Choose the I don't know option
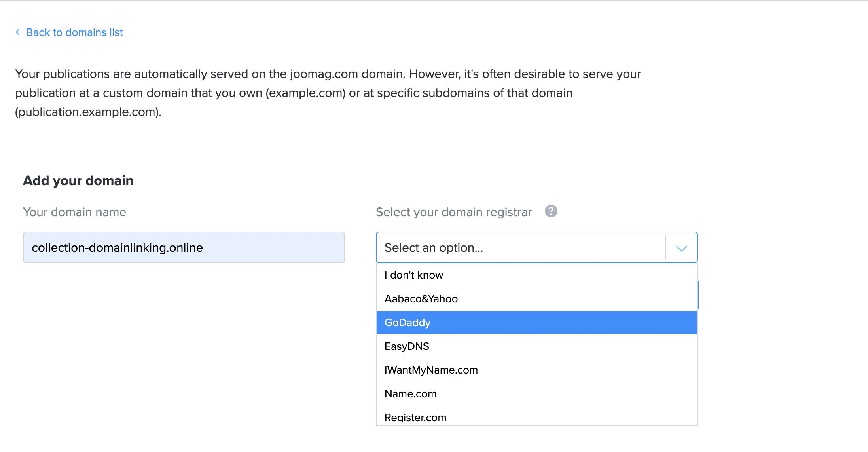 [414, 275]
